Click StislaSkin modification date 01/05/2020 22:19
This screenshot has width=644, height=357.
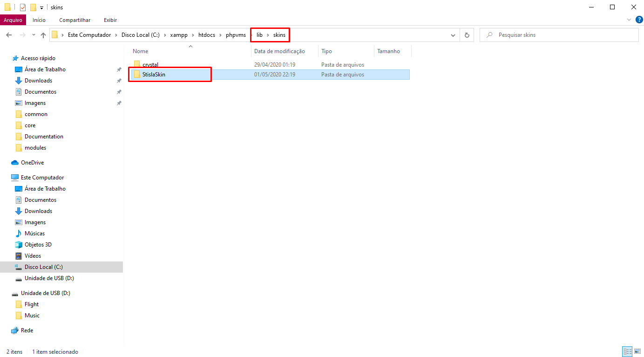[x=275, y=75]
